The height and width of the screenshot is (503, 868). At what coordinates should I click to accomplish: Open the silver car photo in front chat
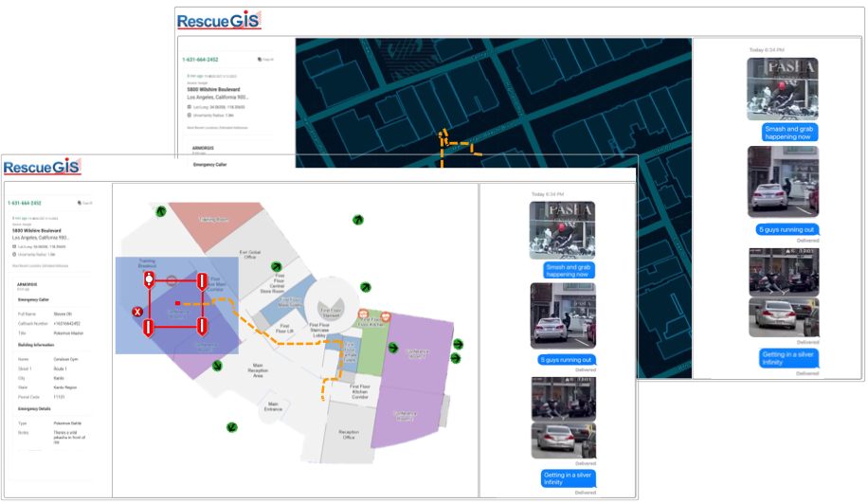point(563,316)
